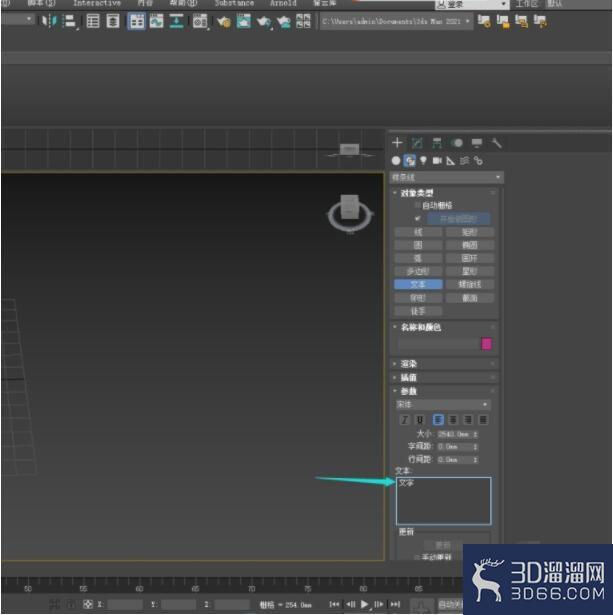The image size is (613, 615).
Task: Click the 矩形 rectangle button
Action: point(469,232)
